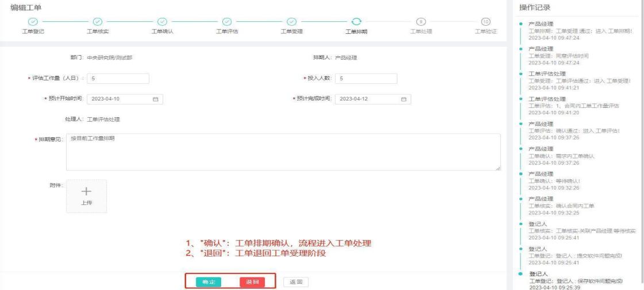
Task: Open calendar icon for 预计开始时间
Action: (155, 99)
